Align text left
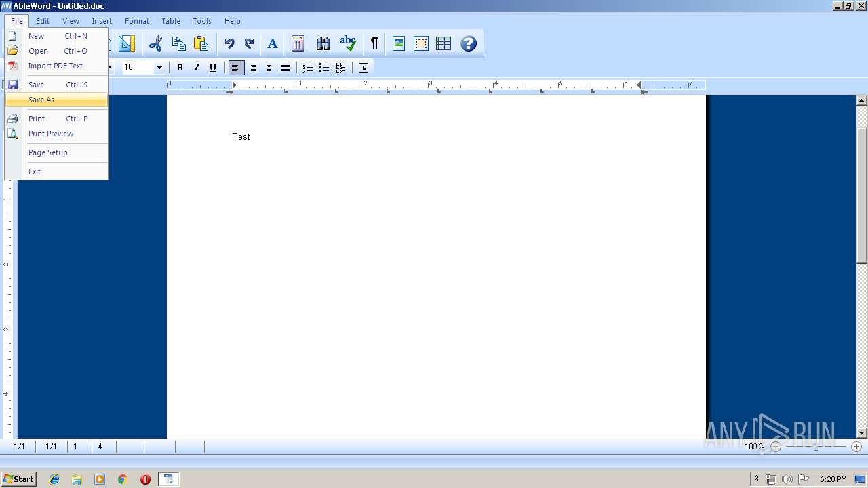Screen dimensions: 868x488 (236, 68)
